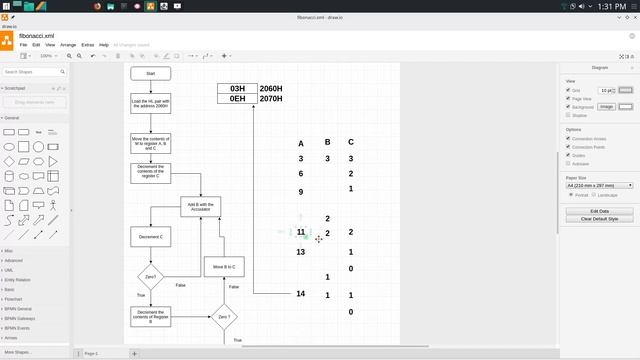Undo the last action with the toolbar arrow

point(93,56)
